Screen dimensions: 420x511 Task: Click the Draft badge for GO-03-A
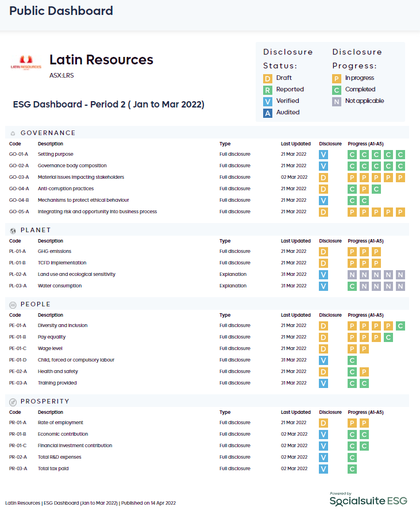point(323,178)
